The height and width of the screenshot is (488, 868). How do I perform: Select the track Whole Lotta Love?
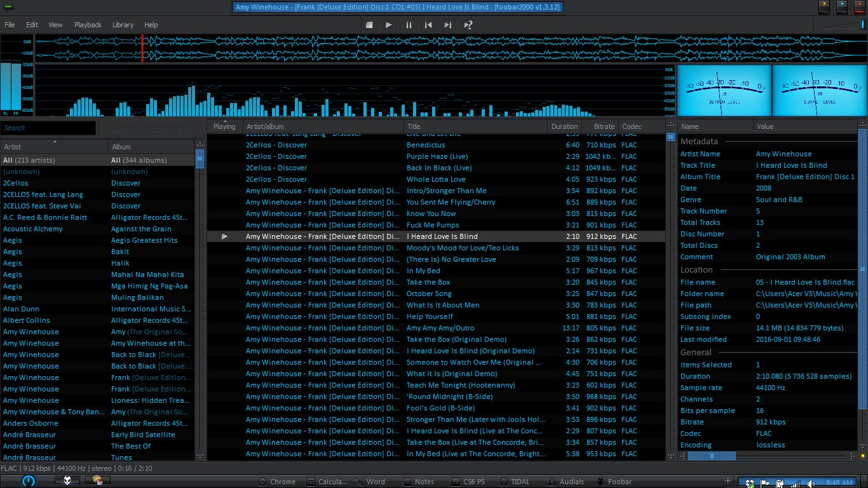436,179
